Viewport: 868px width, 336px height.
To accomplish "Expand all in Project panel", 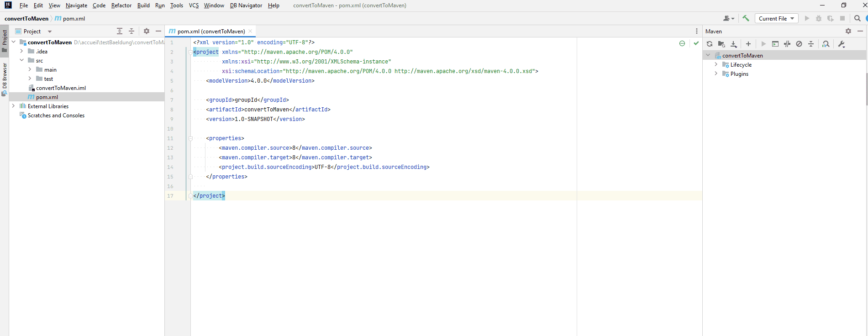I will pos(120,31).
